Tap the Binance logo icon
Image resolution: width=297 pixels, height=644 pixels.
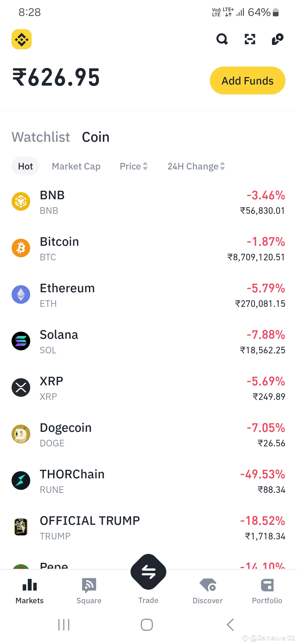point(21,39)
